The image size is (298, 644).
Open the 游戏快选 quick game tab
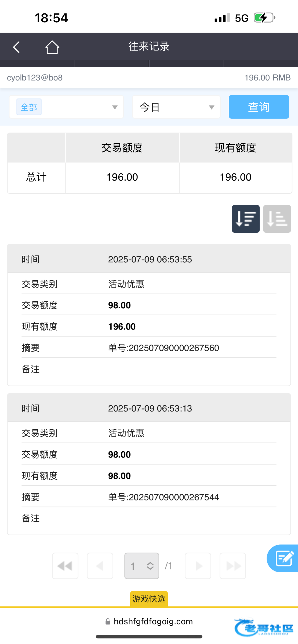[x=149, y=599]
